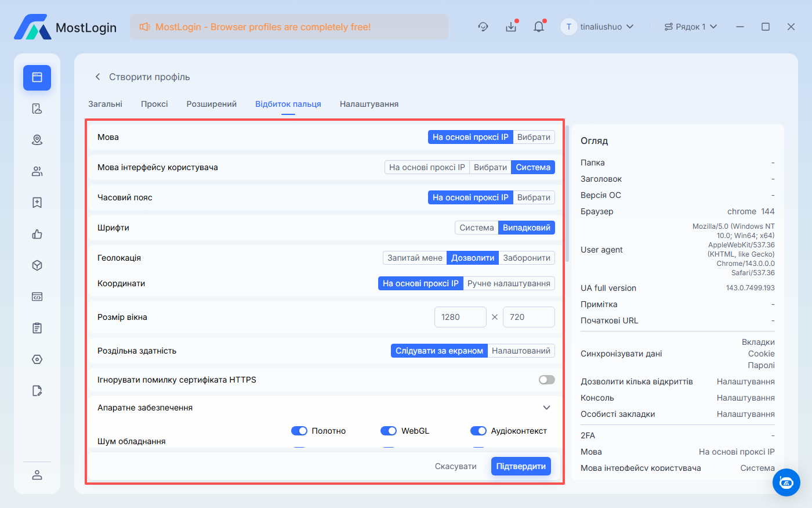
Task: Switch to the Проксі tab
Action: point(154,104)
